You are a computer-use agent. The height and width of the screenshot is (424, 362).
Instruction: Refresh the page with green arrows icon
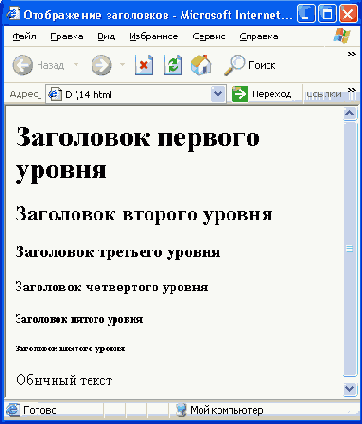(173, 65)
